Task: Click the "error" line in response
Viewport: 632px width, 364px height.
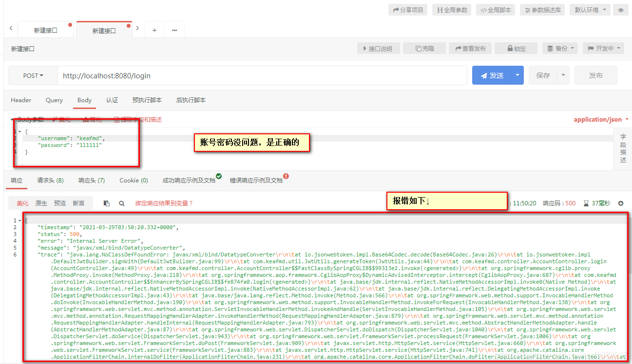Action: (x=91, y=241)
